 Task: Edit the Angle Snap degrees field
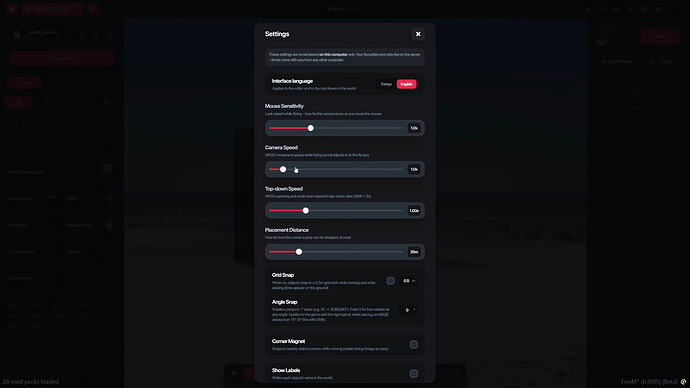point(408,310)
